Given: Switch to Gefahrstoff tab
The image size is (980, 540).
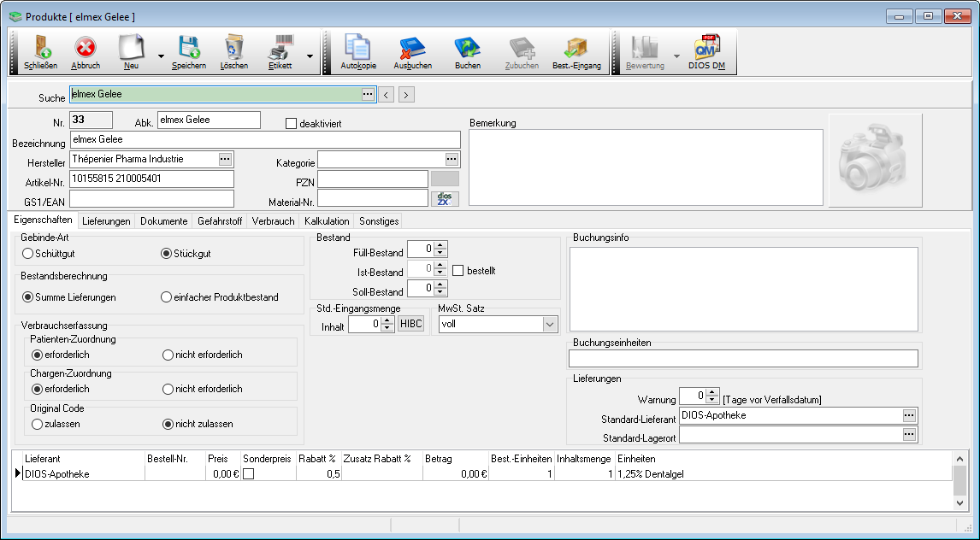Looking at the screenshot, I should pyautogui.click(x=220, y=221).
